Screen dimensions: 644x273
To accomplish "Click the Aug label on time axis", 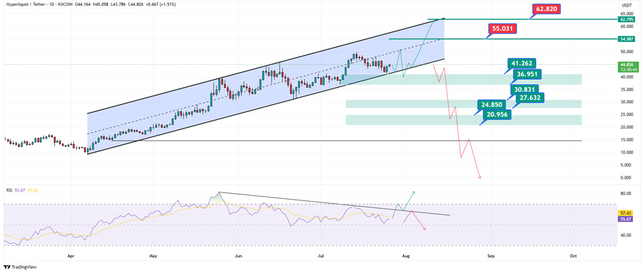I will pos(406,256).
